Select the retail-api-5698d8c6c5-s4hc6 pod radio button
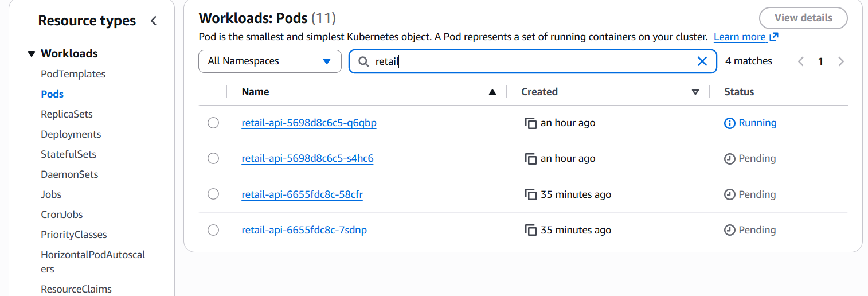This screenshot has height=296, width=868. [213, 158]
